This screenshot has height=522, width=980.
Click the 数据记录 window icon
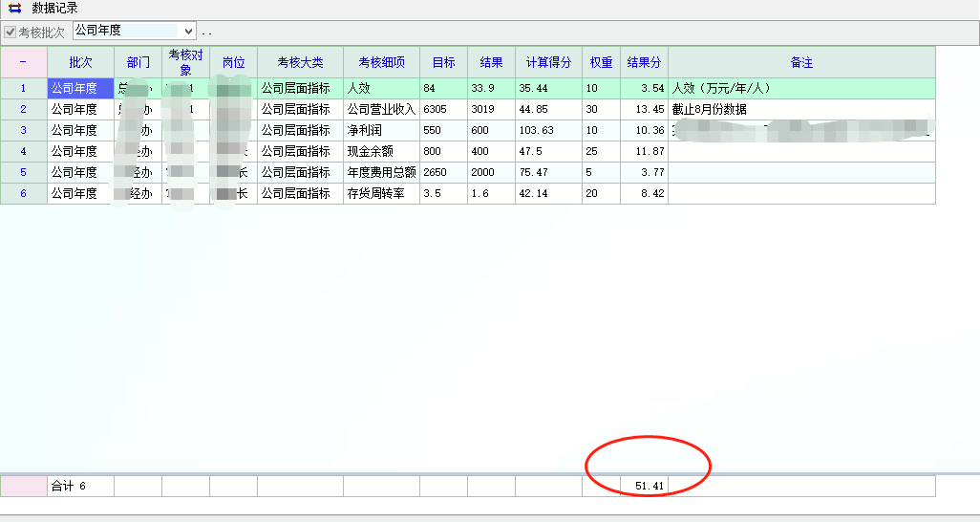(14, 9)
